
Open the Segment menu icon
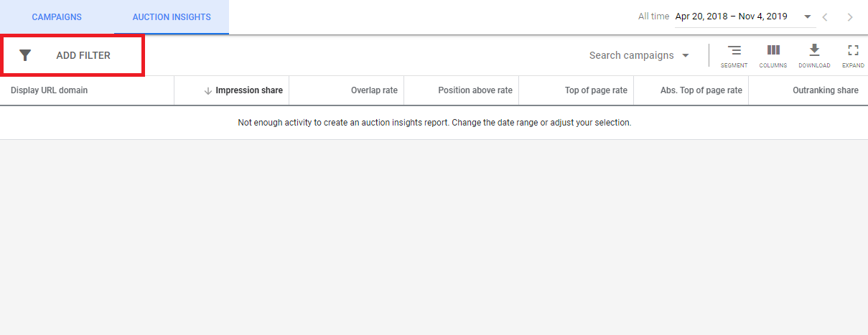(x=734, y=56)
